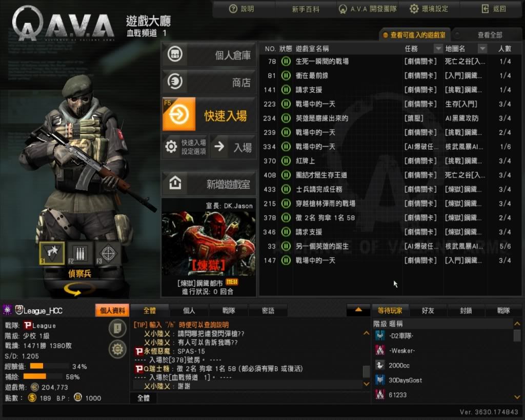Toggle 個人資料 profile panel button
Image resolution: width=525 pixels, height=420 pixels.
click(x=112, y=310)
